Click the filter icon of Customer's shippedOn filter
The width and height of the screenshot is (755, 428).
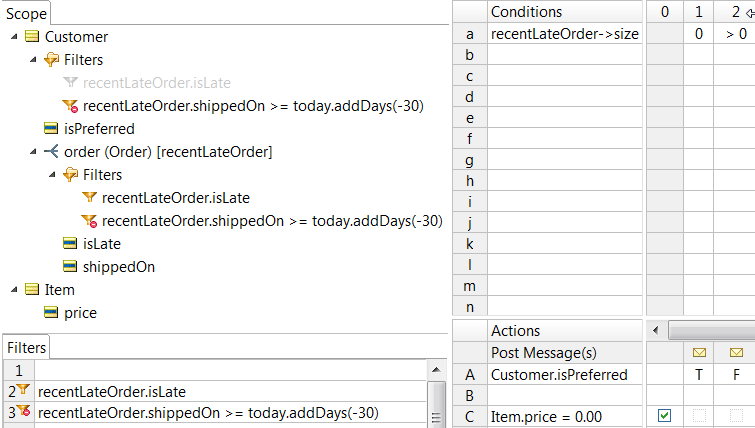click(x=70, y=105)
